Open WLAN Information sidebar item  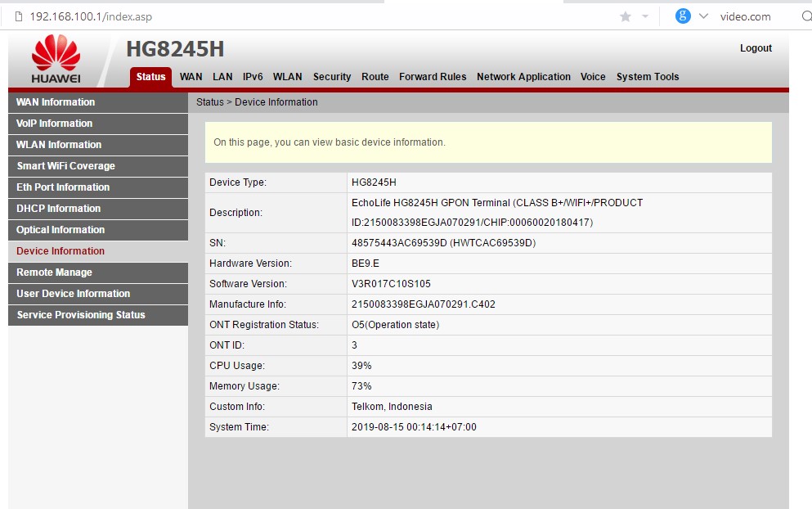coord(98,145)
